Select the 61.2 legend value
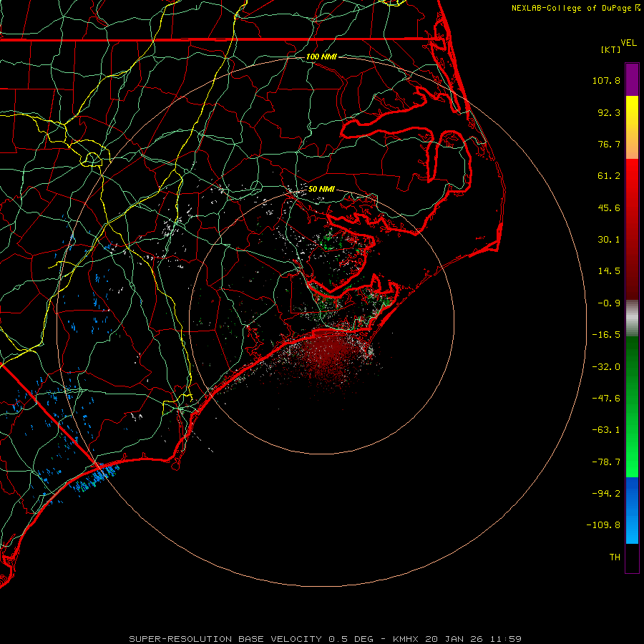This screenshot has height=644, width=644. [x=609, y=176]
